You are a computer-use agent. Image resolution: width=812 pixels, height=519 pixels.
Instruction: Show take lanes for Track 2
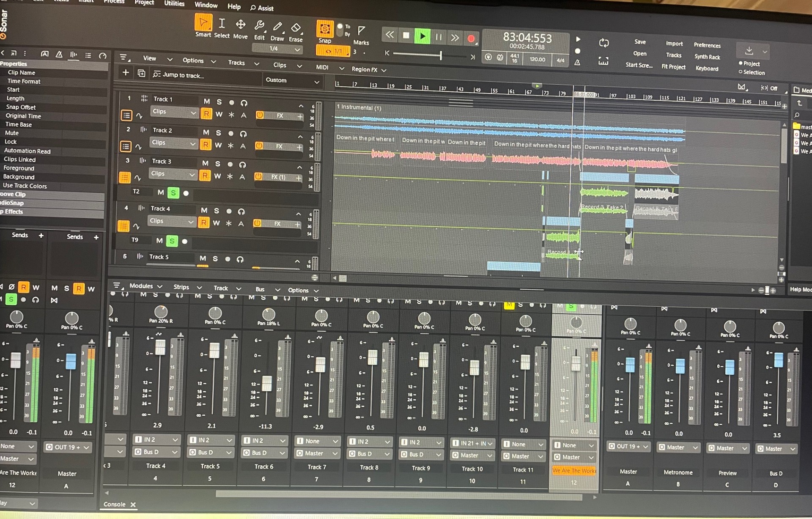(126, 146)
